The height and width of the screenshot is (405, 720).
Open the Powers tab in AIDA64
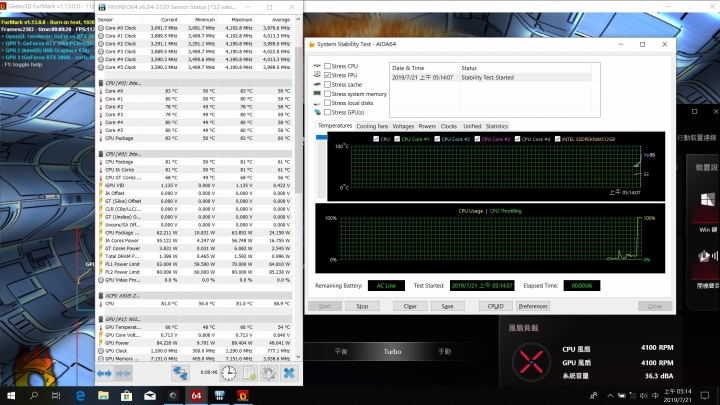coord(427,126)
